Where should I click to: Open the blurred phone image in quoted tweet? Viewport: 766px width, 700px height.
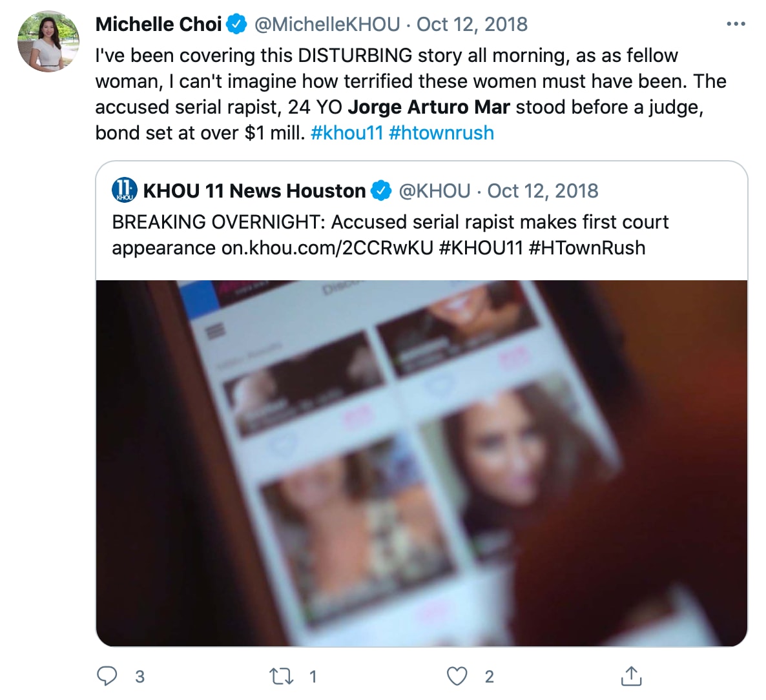click(x=421, y=462)
